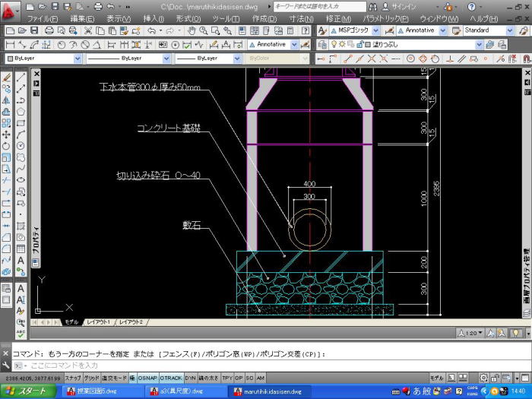The height and width of the screenshot is (399, 532).
Task: Toggle 直交モード ortho mode
Action: pyautogui.click(x=114, y=378)
